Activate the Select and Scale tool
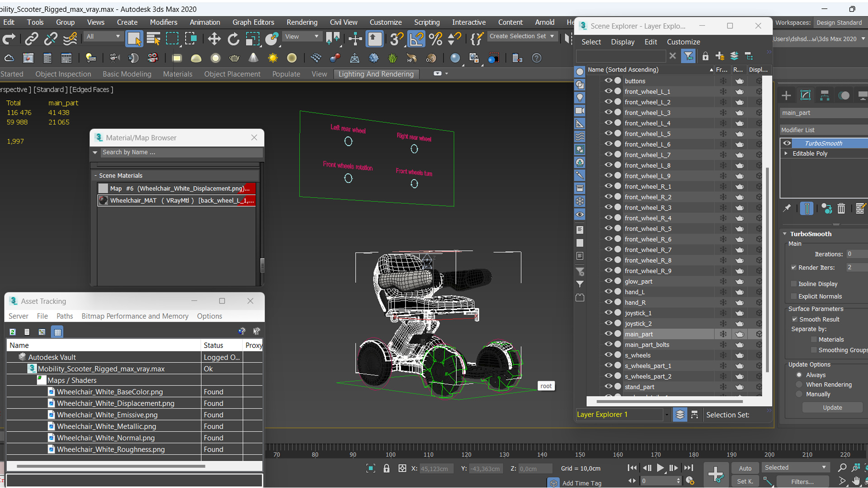Viewport: 868px width, 488px height. [252, 39]
